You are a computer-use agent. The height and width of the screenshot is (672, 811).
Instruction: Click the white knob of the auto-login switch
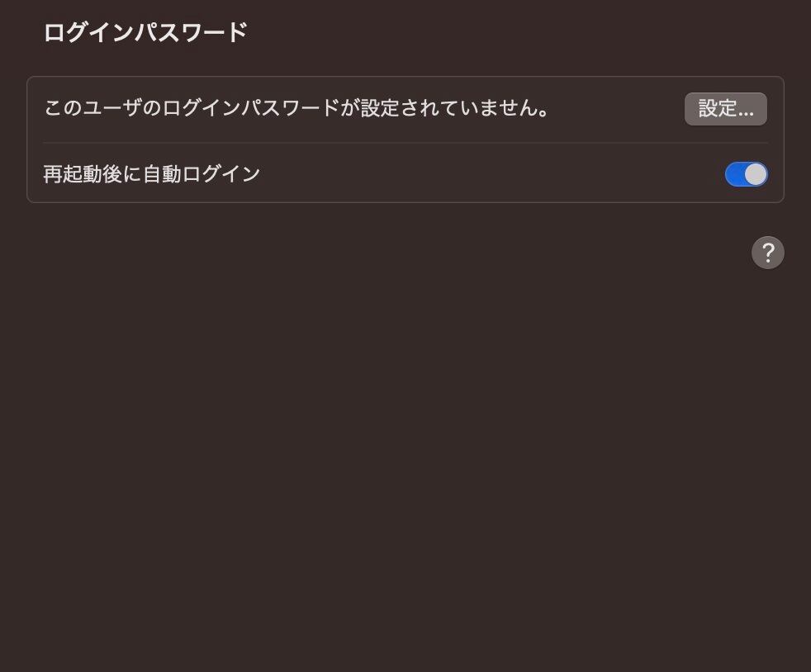point(756,174)
